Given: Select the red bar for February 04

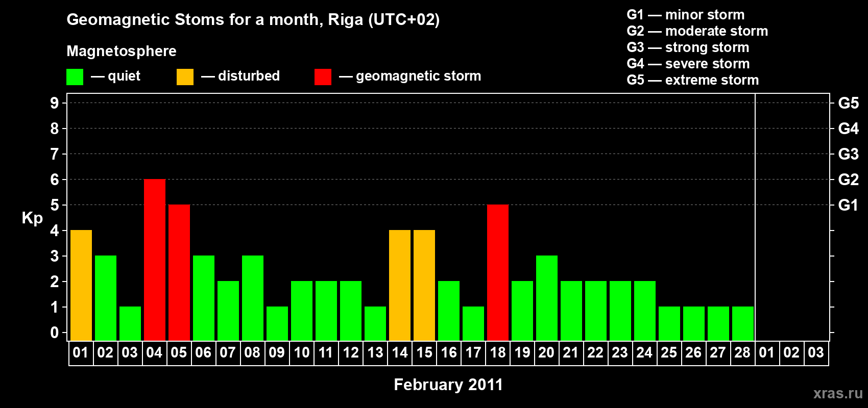Looking at the screenshot, I should 155,260.
